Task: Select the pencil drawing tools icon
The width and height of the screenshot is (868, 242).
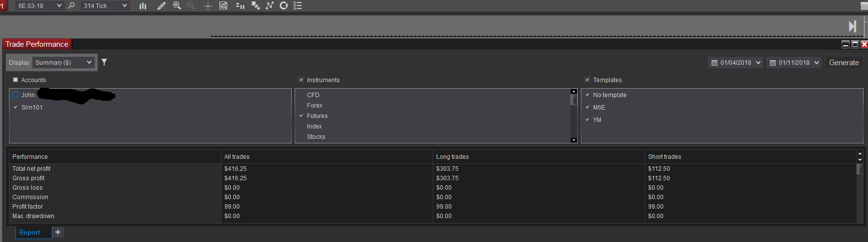Action: 161,6
